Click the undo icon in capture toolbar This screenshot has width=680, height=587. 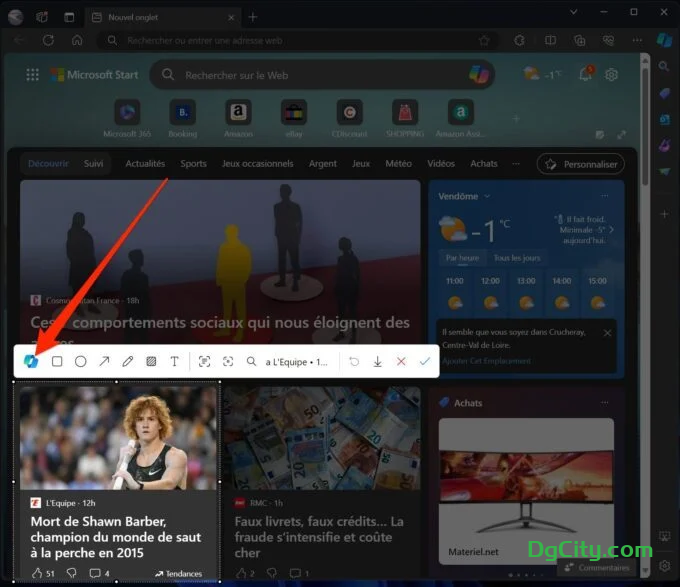354,361
